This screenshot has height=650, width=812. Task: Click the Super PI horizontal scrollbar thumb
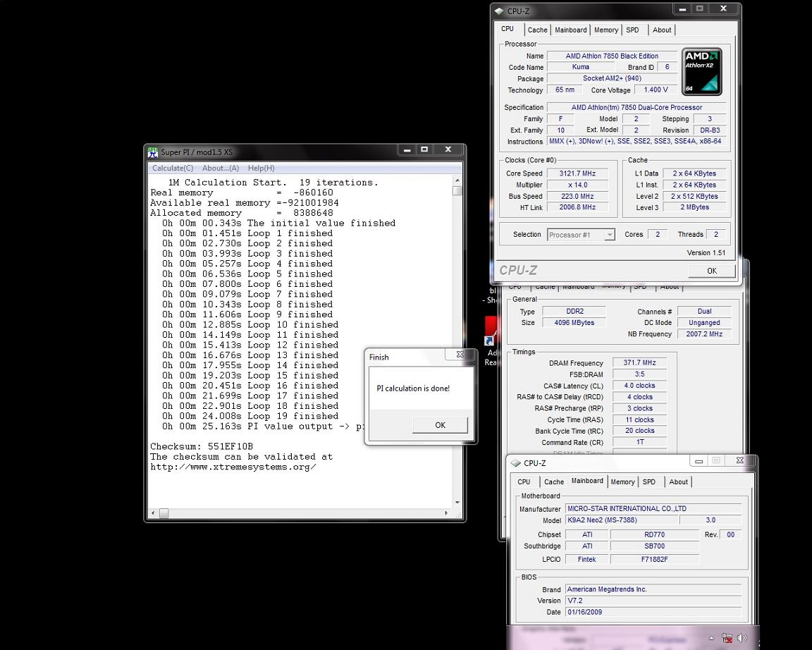click(x=164, y=513)
